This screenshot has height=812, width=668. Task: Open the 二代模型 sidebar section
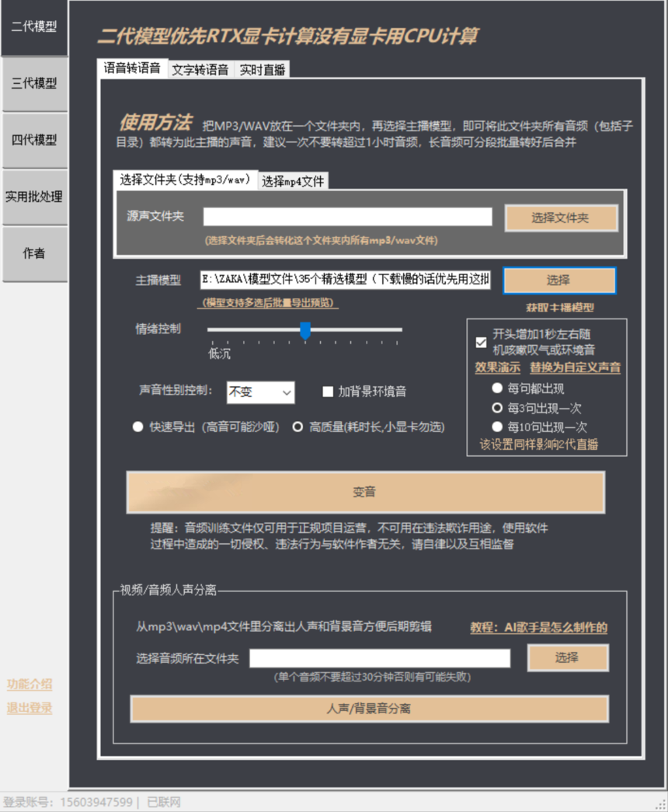[x=34, y=27]
